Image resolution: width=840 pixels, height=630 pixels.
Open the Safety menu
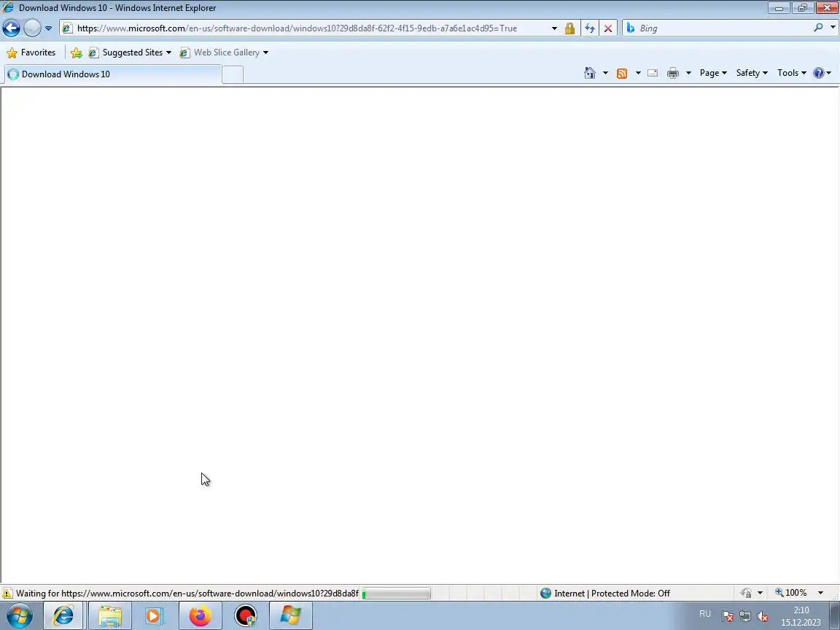click(752, 73)
